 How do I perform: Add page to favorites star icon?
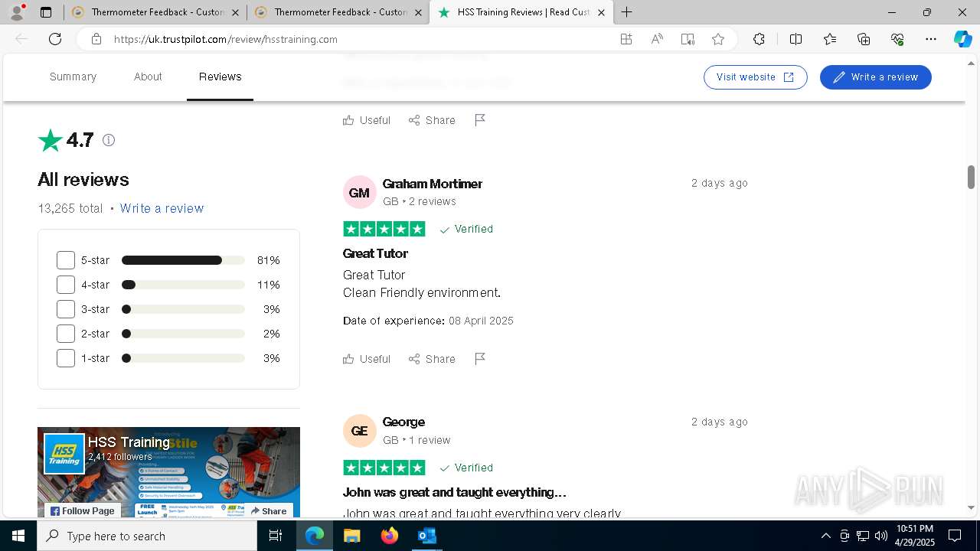pos(718,39)
